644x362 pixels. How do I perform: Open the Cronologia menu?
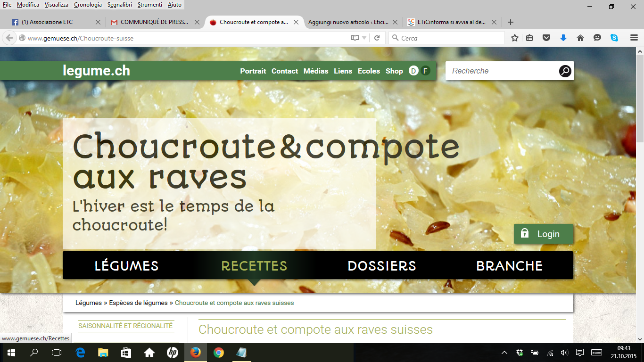[87, 5]
